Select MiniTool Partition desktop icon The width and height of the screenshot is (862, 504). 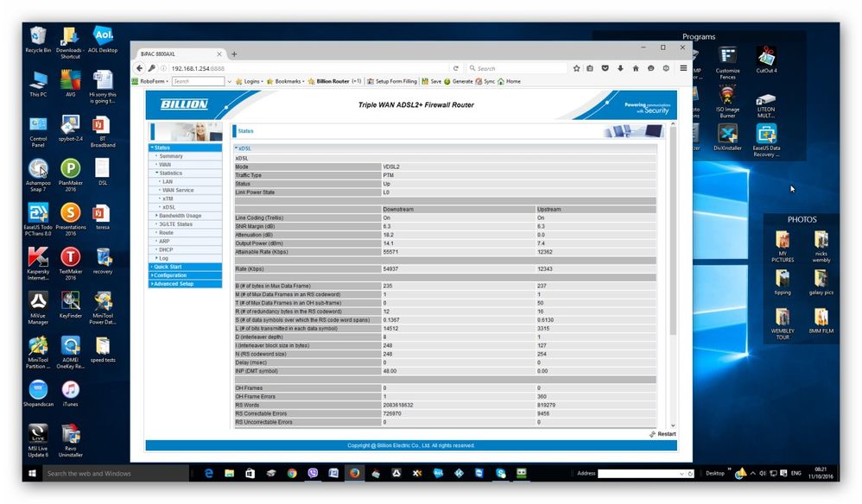38,352
